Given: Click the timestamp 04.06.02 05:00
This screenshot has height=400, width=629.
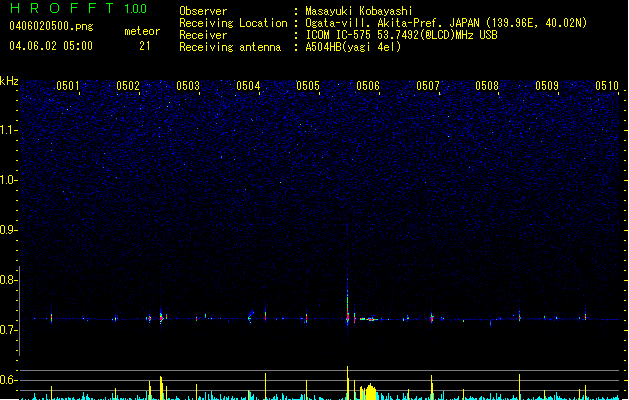Looking at the screenshot, I should [51, 46].
